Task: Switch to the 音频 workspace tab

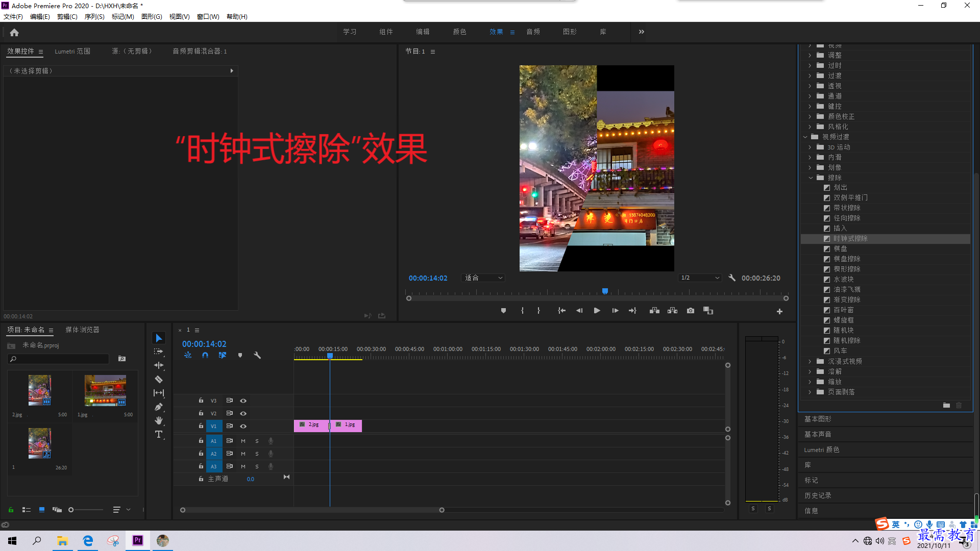Action: [533, 32]
